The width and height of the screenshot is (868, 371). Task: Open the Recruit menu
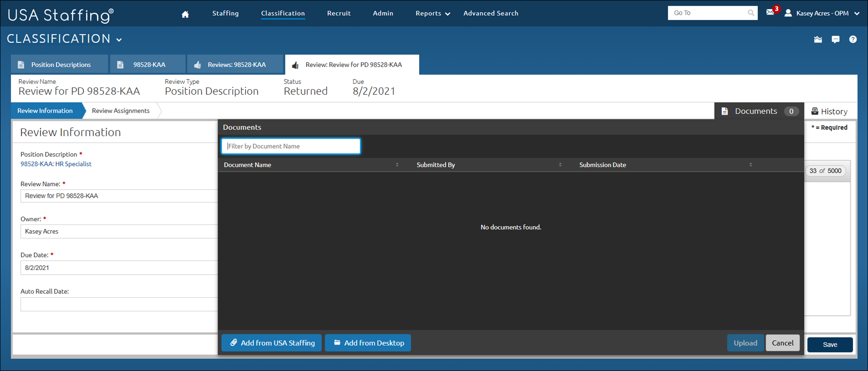click(x=339, y=13)
